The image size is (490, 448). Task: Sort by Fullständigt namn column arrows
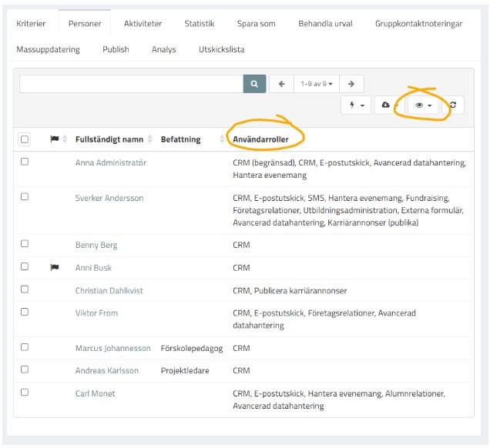[x=150, y=139]
